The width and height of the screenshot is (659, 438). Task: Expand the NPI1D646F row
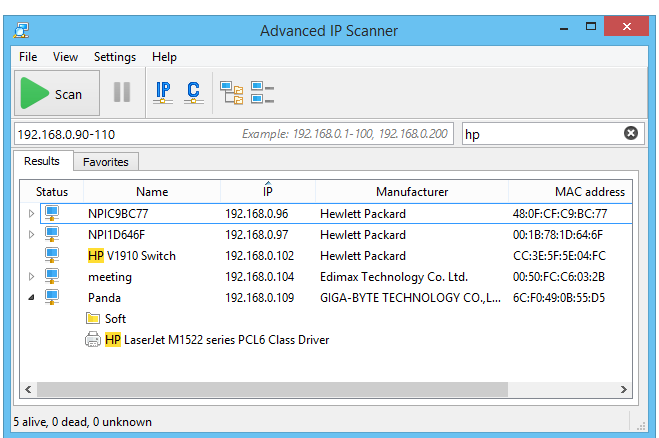click(31, 235)
